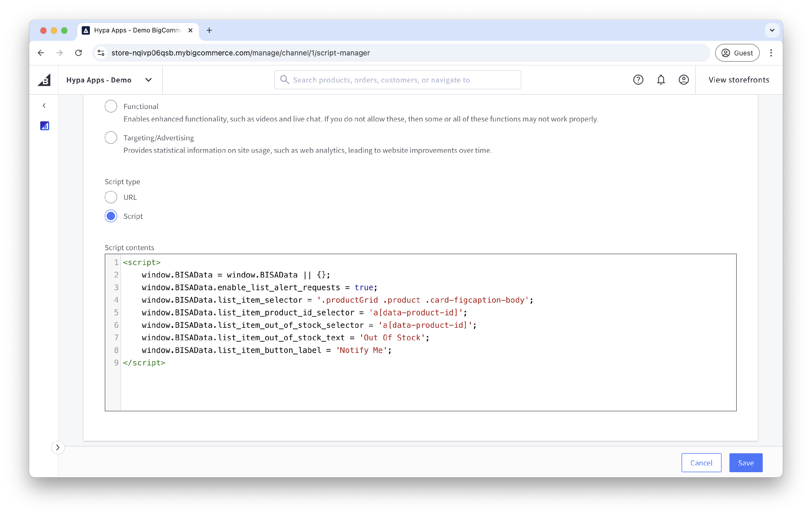Click the Script type label
The image size is (812, 516).
click(x=122, y=182)
